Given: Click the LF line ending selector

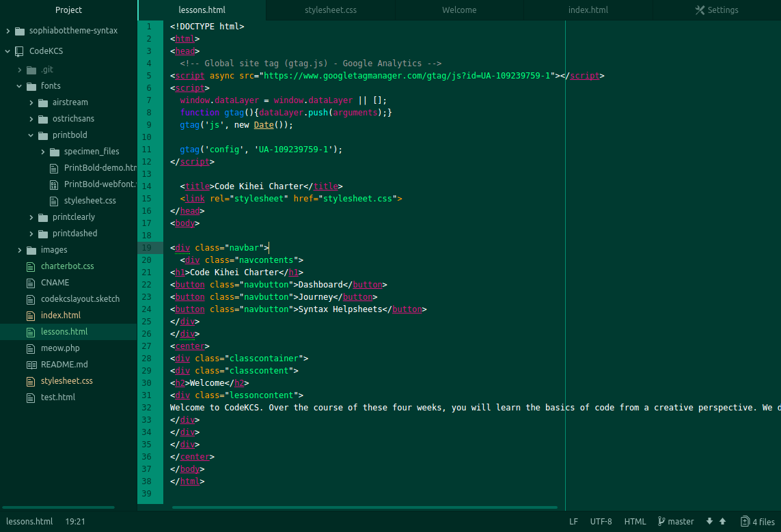Looking at the screenshot, I should tap(573, 522).
